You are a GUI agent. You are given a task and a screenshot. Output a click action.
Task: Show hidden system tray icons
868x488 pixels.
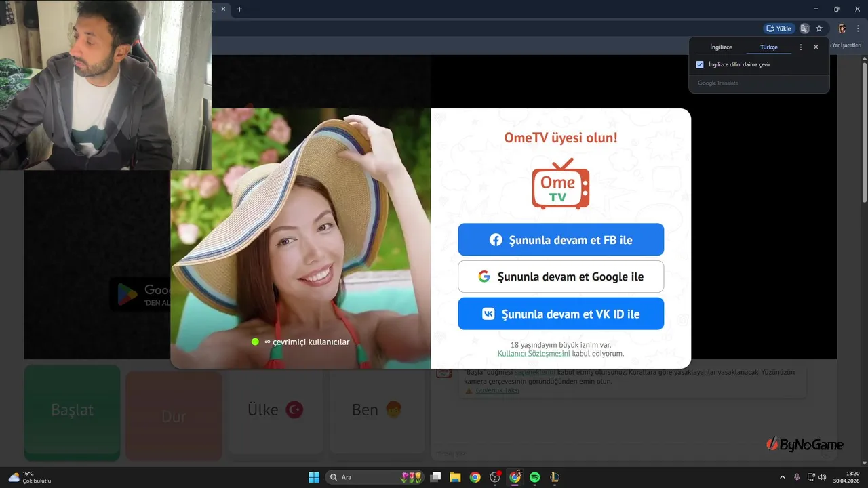click(783, 477)
